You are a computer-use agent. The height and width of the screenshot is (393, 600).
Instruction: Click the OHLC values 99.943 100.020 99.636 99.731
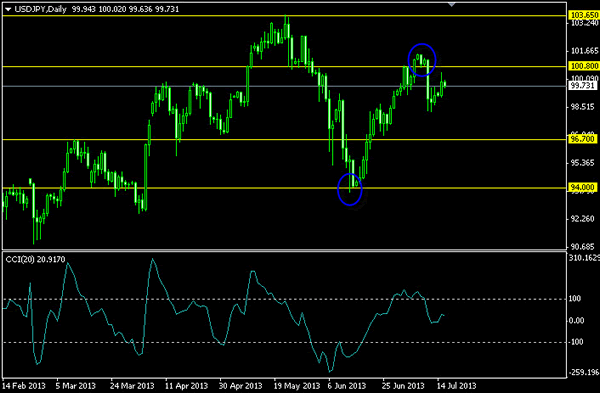(125, 9)
